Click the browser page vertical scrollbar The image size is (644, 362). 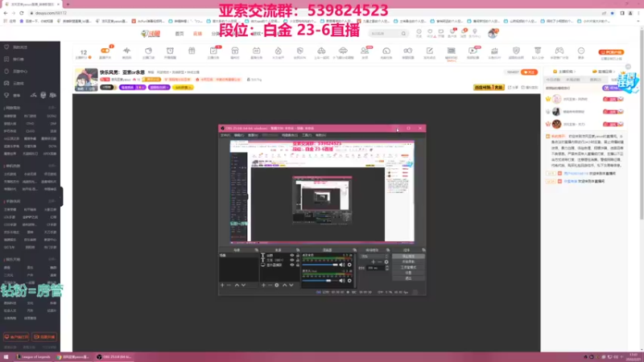642,123
